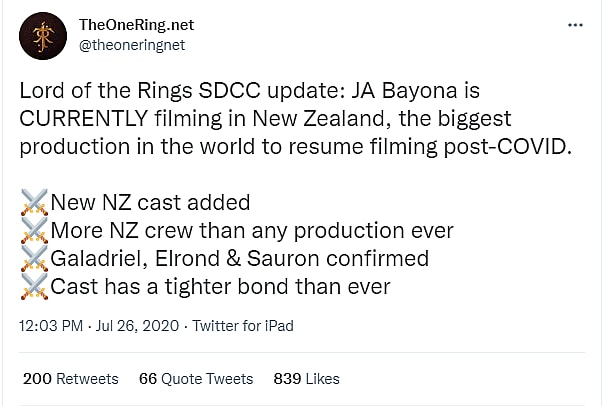The height and width of the screenshot is (406, 606).
Task: View the 200 Retweets list
Action: 70,379
